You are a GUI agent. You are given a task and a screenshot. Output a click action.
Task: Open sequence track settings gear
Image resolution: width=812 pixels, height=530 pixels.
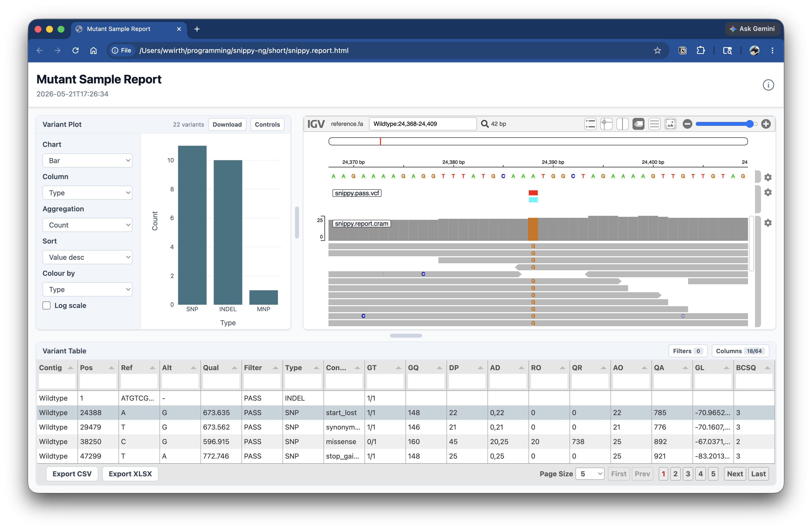click(768, 177)
